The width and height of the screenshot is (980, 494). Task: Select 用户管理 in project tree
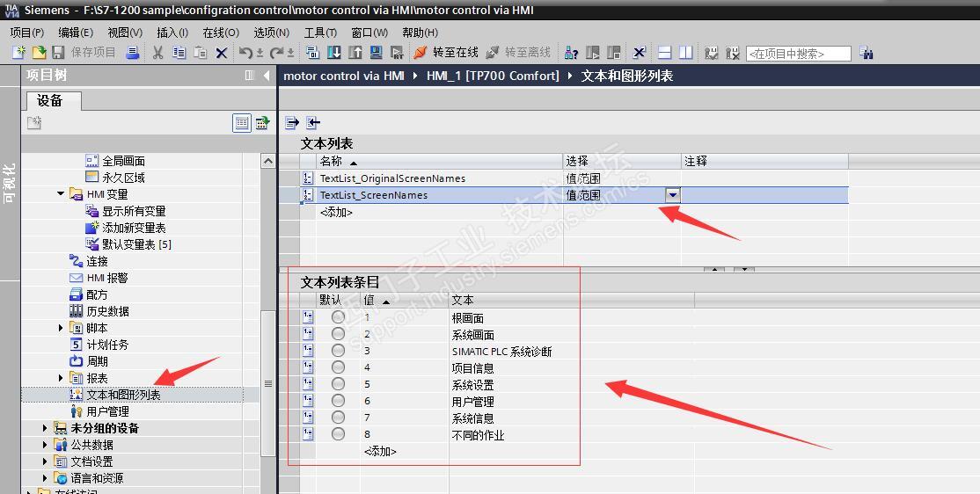tap(107, 411)
